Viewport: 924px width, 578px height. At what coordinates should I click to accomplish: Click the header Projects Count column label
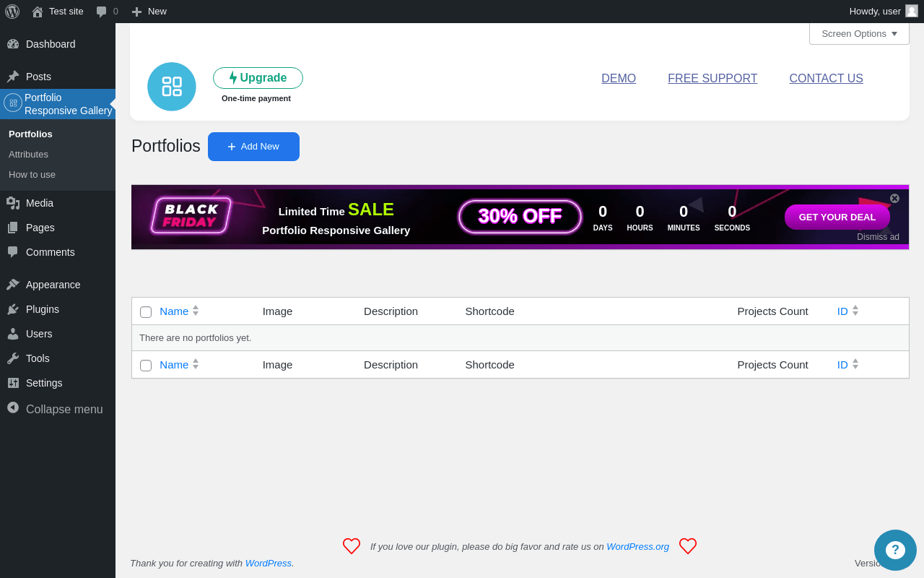point(772,311)
